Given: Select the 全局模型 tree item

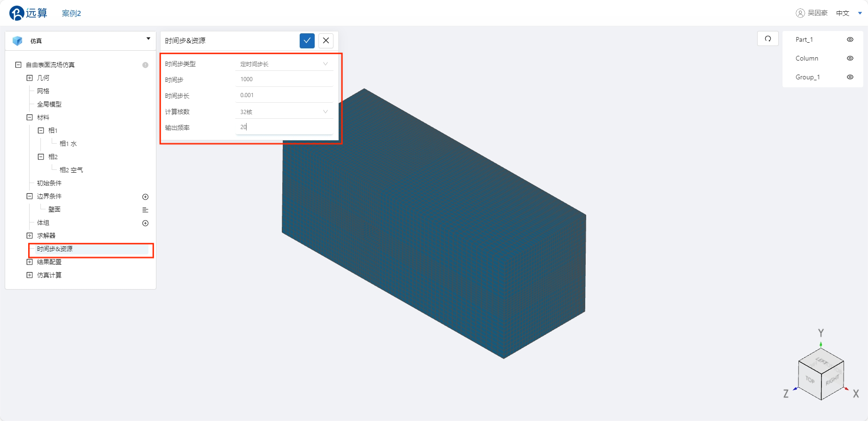Looking at the screenshot, I should [49, 104].
